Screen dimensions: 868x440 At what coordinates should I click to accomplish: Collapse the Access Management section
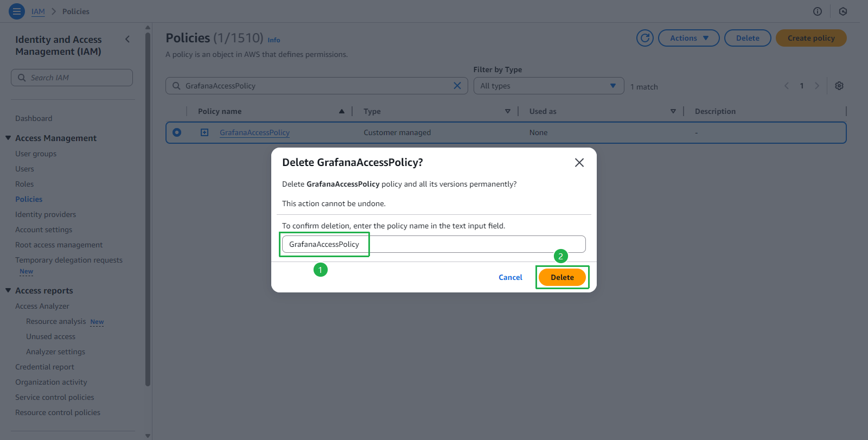[8, 138]
